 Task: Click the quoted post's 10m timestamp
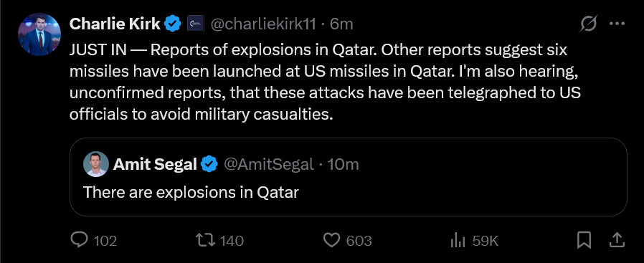click(x=344, y=164)
